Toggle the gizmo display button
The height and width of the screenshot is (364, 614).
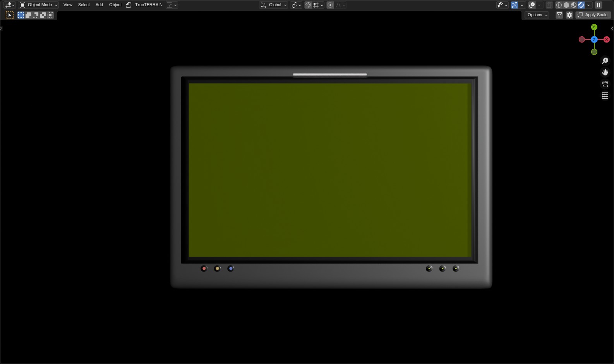click(514, 5)
